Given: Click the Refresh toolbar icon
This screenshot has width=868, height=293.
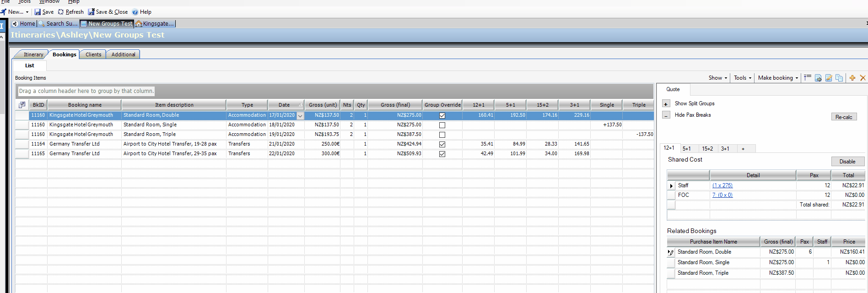Looking at the screenshot, I should [x=60, y=12].
